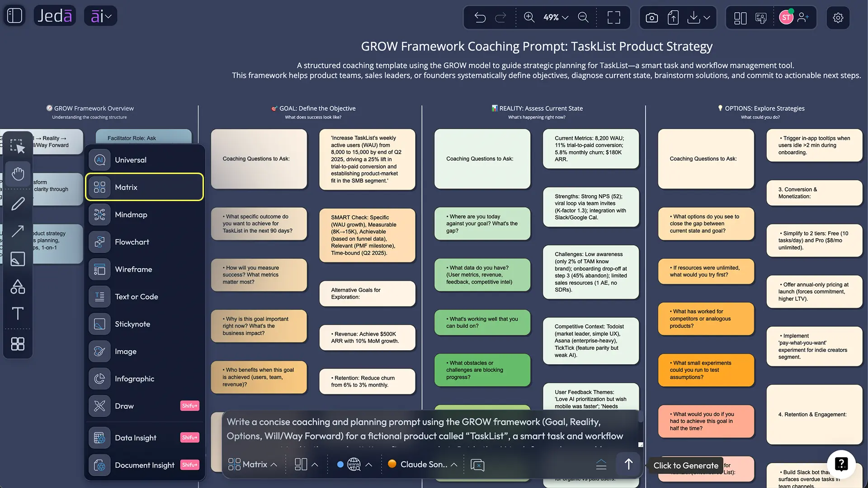Open the Claude Son.. model dropdown
This screenshot has height=488, width=868.
423,465
